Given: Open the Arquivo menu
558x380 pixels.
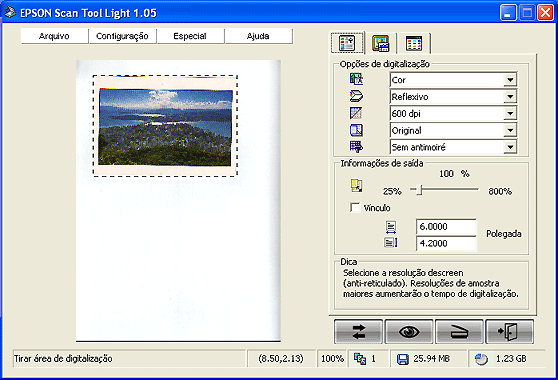Looking at the screenshot, I should point(54,36).
